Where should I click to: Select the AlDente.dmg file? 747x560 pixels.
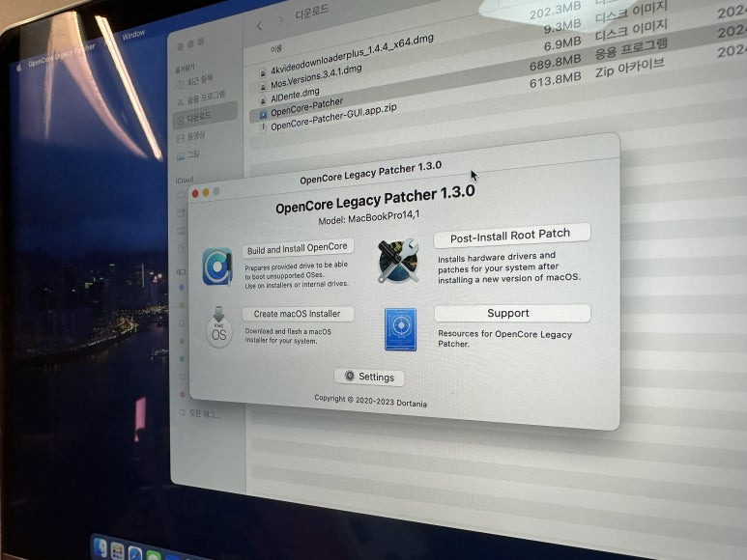(x=295, y=95)
